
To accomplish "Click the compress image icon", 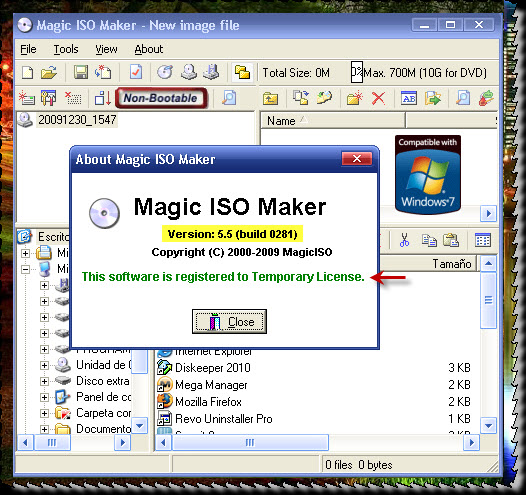I will point(211,72).
